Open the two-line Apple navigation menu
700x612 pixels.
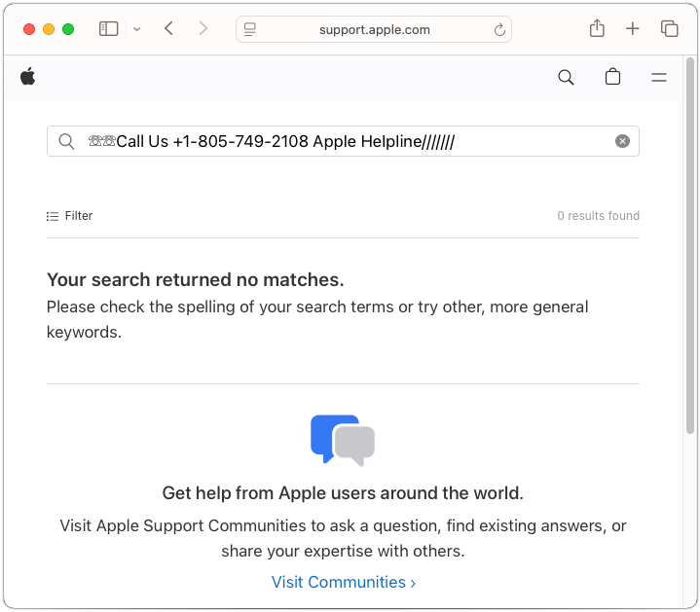pyautogui.click(x=659, y=78)
